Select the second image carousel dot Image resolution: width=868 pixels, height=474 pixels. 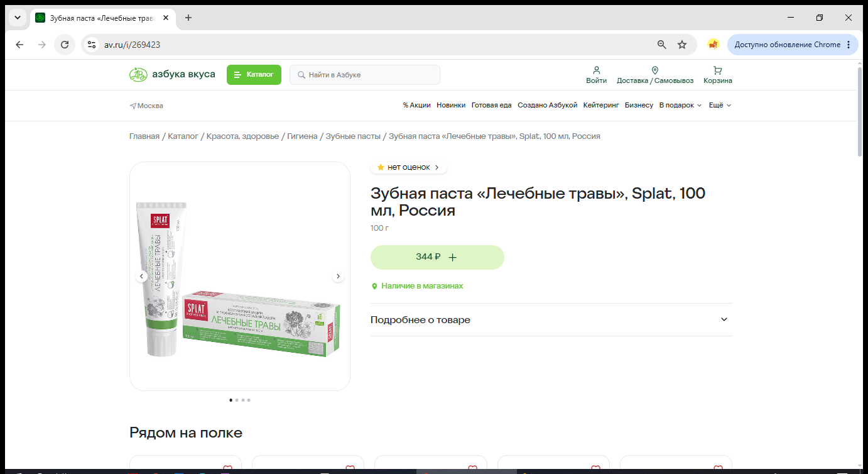point(237,400)
